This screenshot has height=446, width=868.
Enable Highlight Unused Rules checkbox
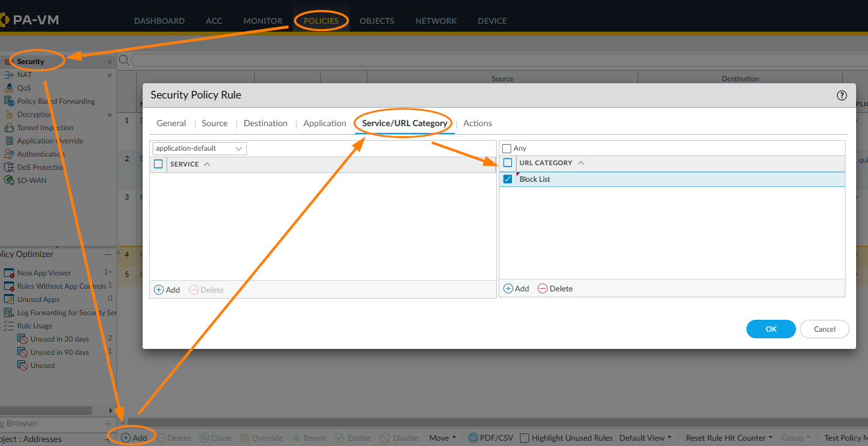click(x=524, y=437)
